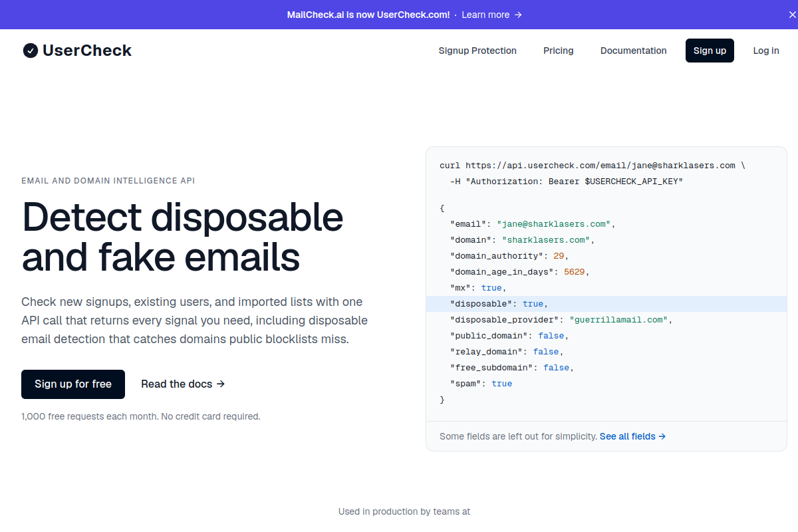The image size is (798, 532).
Task: Click "Used in production by teams at" text
Action: pos(404,511)
